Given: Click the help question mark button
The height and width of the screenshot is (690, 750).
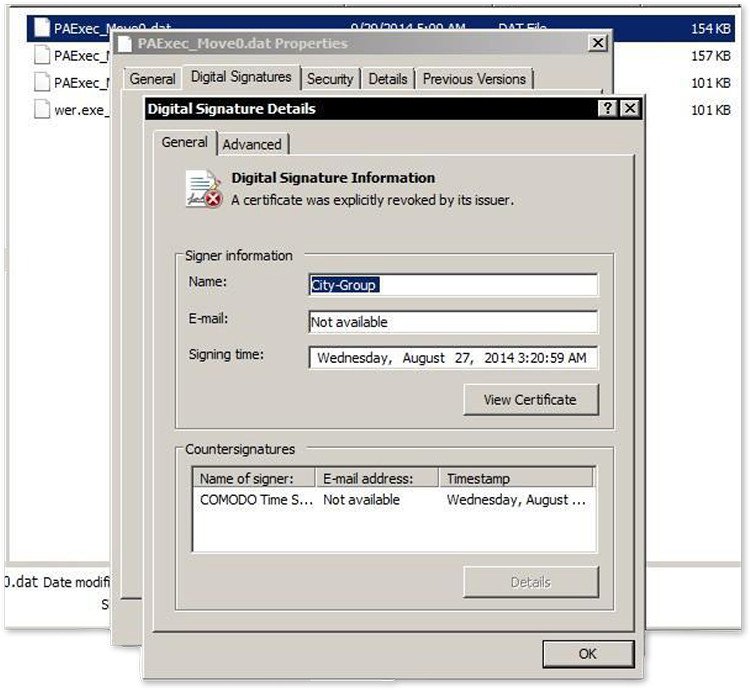Looking at the screenshot, I should [608, 108].
